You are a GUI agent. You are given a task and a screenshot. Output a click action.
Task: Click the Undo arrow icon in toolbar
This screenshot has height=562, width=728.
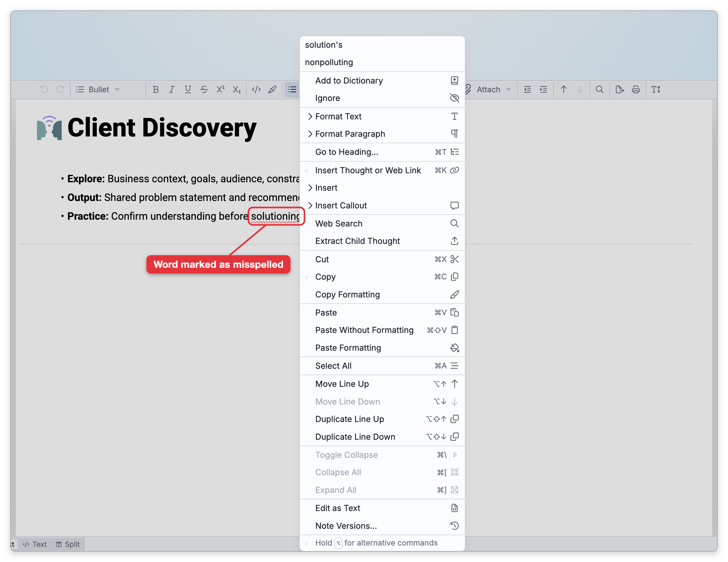[44, 89]
